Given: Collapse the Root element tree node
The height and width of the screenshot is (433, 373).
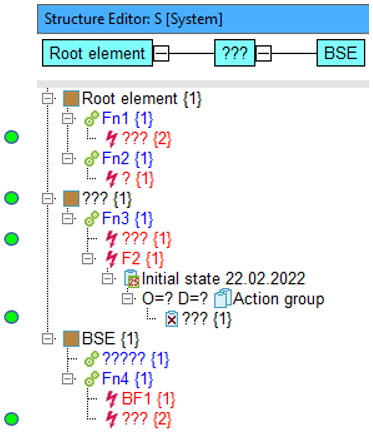Looking at the screenshot, I should [48, 99].
